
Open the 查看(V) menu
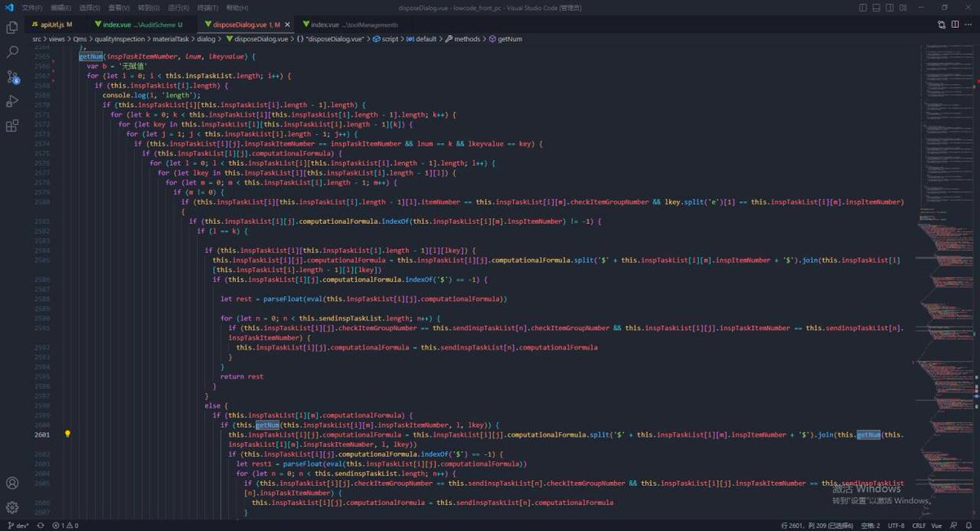[119, 7]
